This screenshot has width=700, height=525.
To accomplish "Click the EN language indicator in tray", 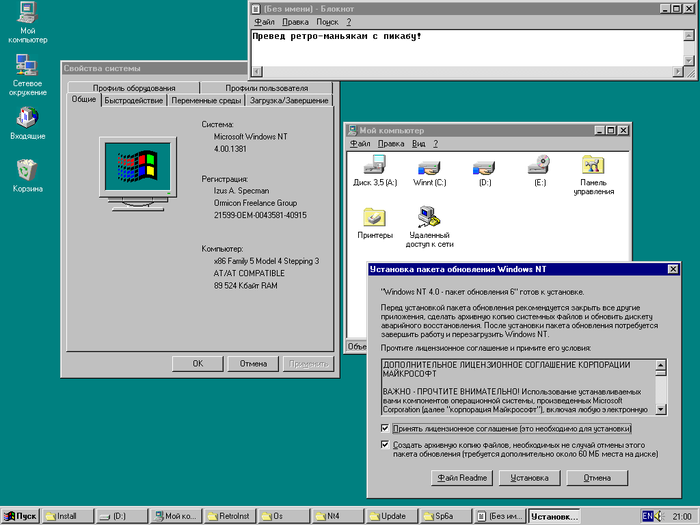I will coord(647,515).
